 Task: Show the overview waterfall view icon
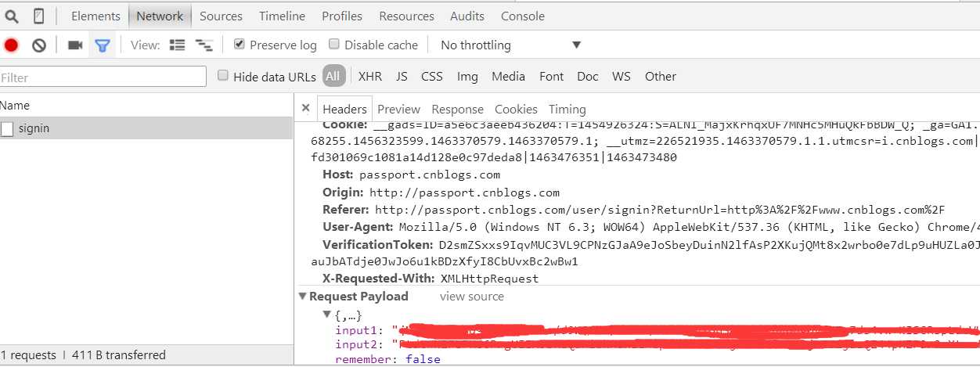coord(204,45)
